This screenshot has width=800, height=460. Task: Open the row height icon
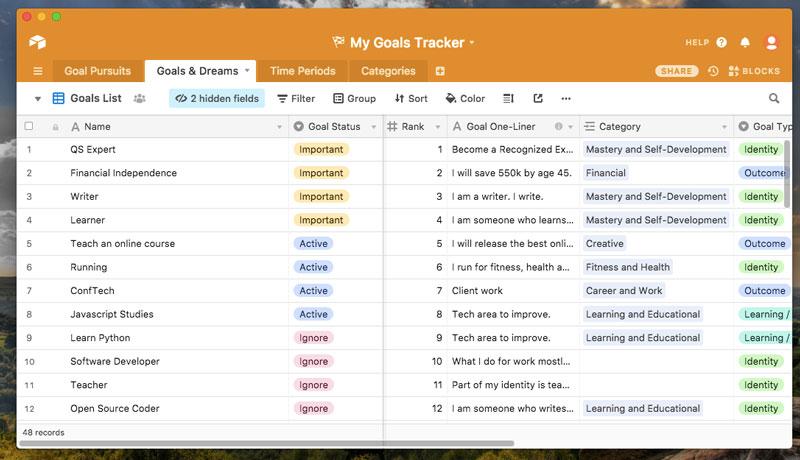(x=508, y=99)
